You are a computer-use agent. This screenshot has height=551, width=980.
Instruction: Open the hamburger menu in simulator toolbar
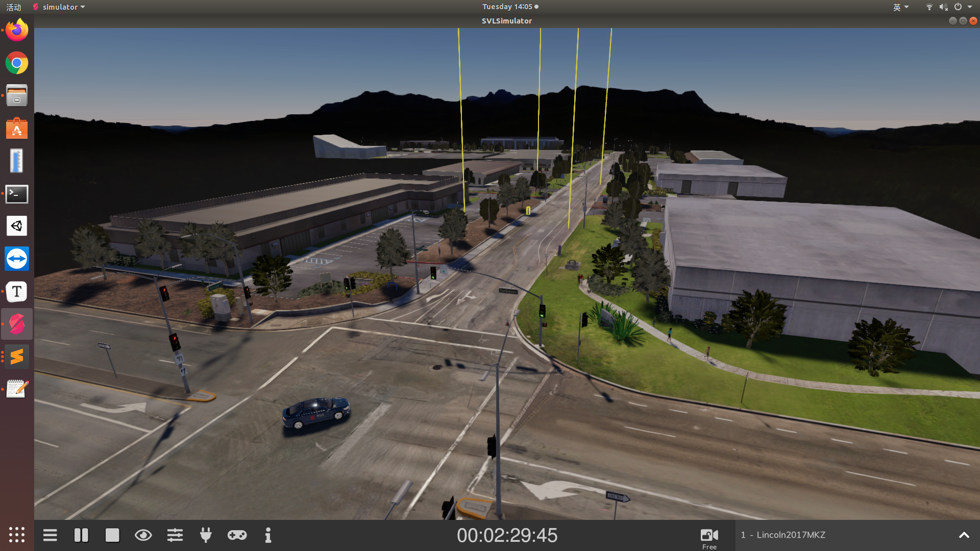click(x=50, y=535)
